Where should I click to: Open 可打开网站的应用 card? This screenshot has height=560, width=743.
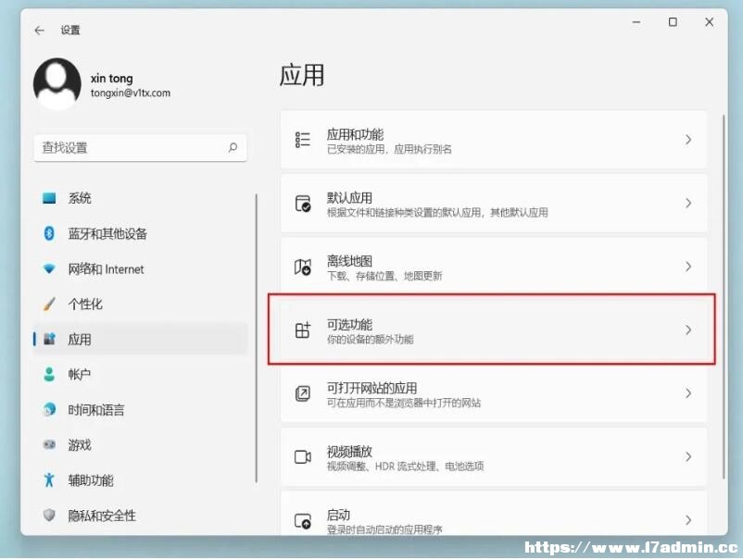[x=493, y=393]
